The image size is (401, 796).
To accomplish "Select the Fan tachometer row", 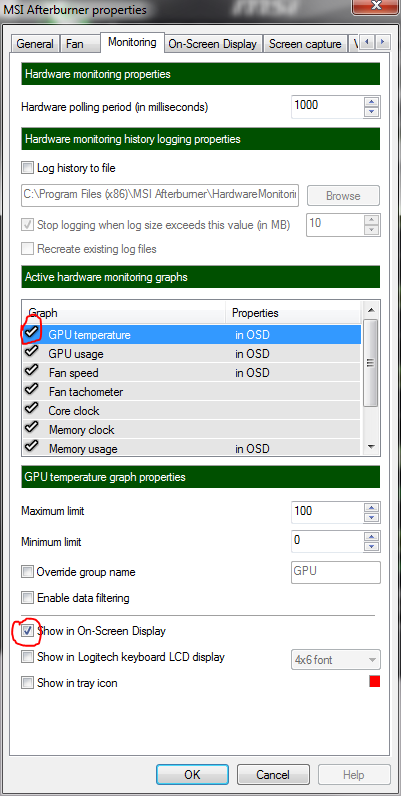I will coord(192,391).
